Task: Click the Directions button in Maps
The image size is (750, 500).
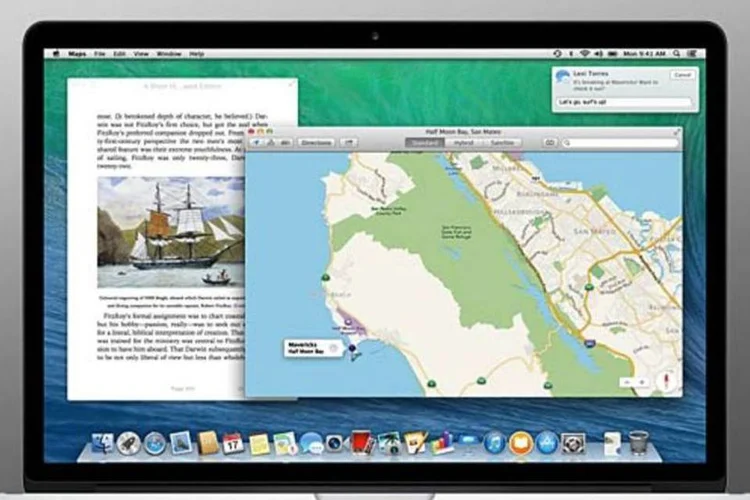Action: 316,143
